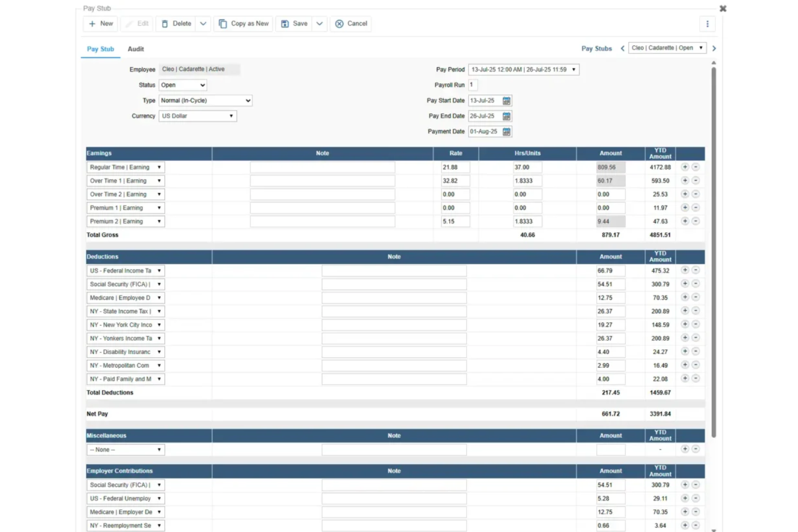Open the Payment Date calendar picker
The image size is (798, 532).
click(505, 132)
